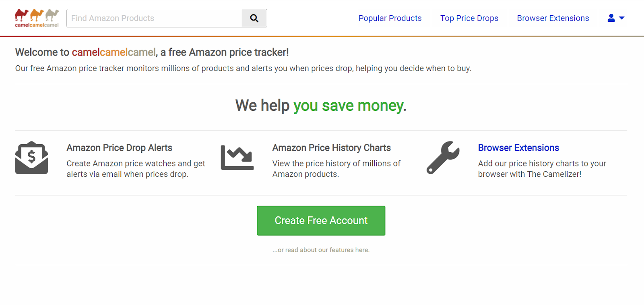This screenshot has height=305, width=644.
Task: Go to Top Price Drops page
Action: click(469, 18)
